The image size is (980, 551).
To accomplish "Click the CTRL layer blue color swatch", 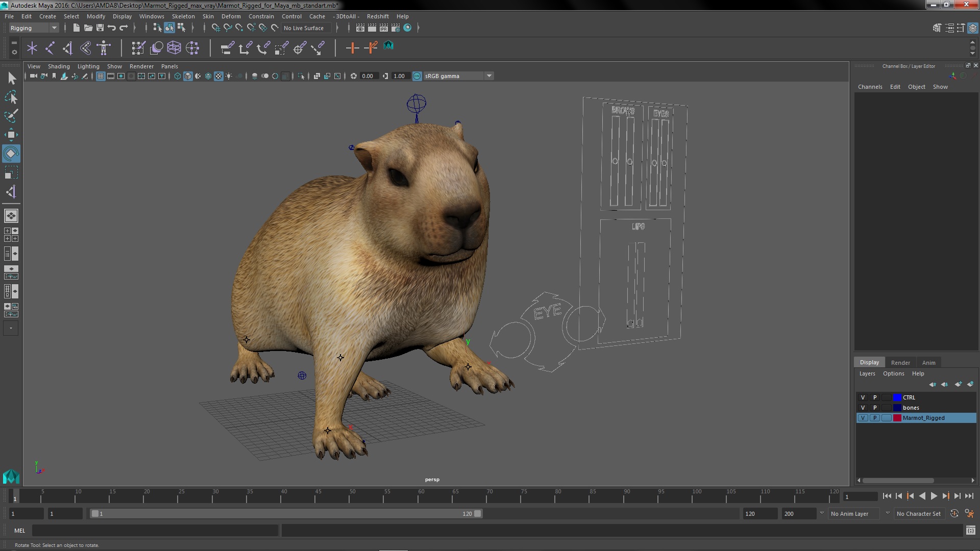I will (x=897, y=397).
